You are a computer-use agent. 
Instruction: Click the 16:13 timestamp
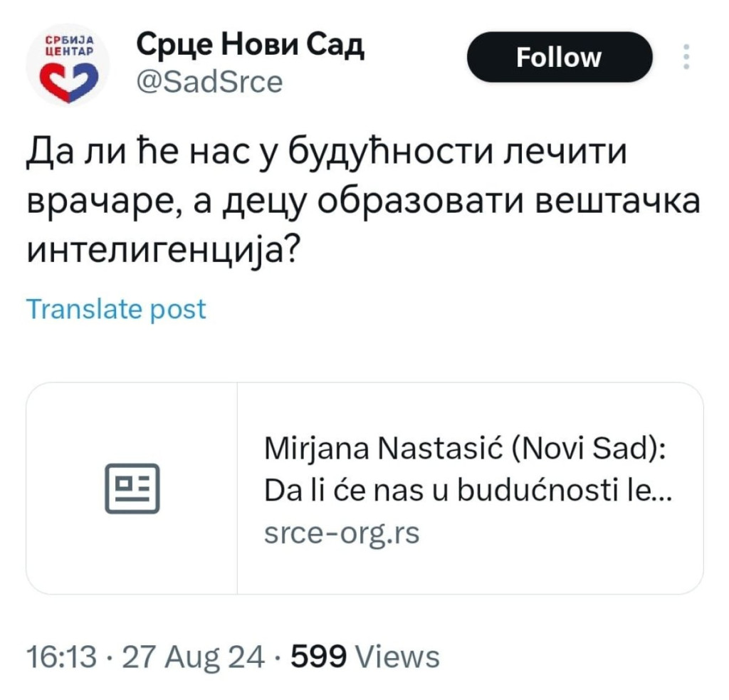(60, 657)
